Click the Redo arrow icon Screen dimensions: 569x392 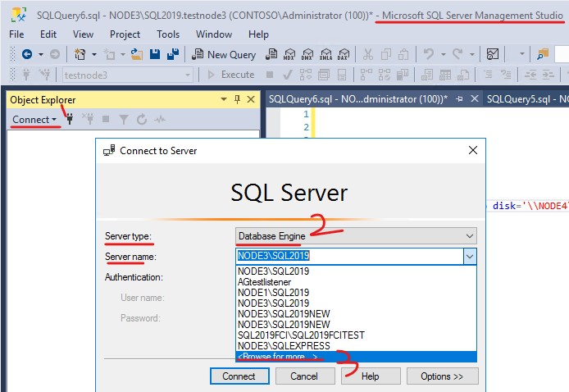[x=457, y=54]
